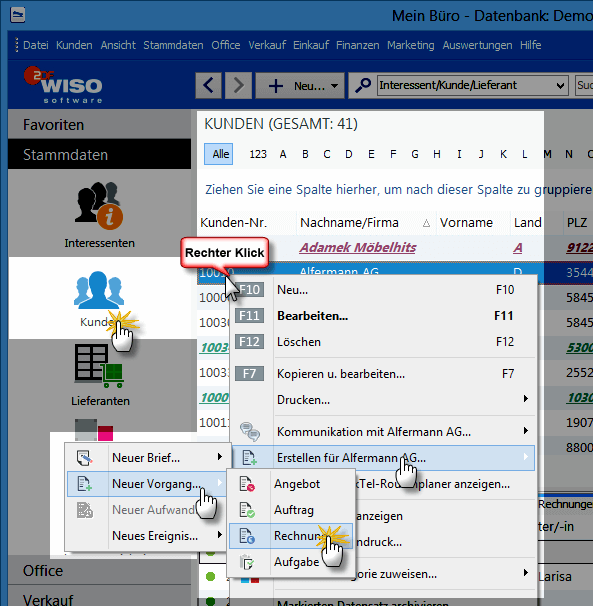Expand the Neuer Vorgang... submenu
Screen dimensions: 593x606
[220, 483]
